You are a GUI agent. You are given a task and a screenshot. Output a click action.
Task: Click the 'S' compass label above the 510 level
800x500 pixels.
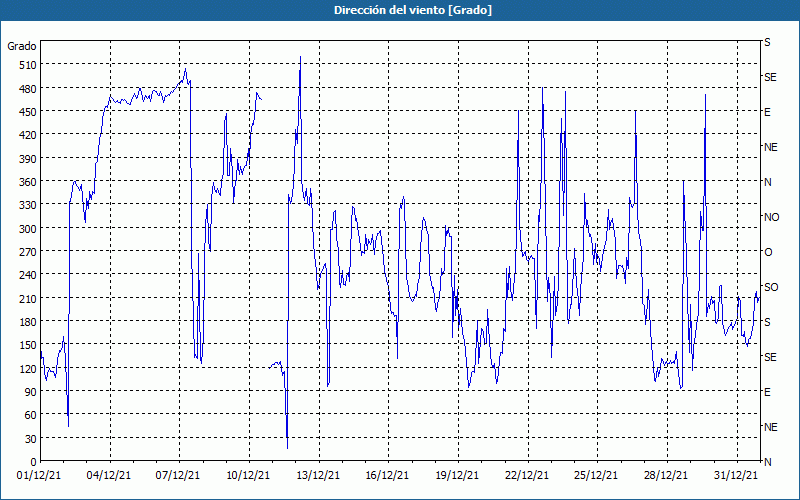coord(767,42)
